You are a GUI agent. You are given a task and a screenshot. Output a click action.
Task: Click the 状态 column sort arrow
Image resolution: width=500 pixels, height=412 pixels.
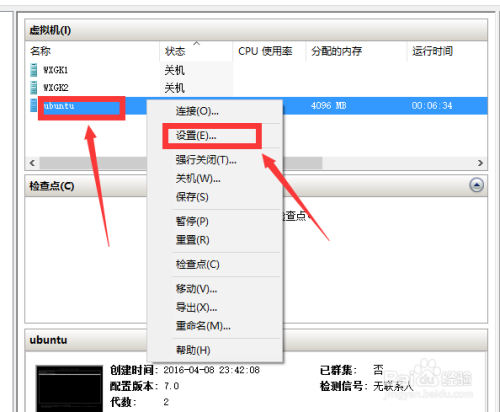[x=197, y=43]
